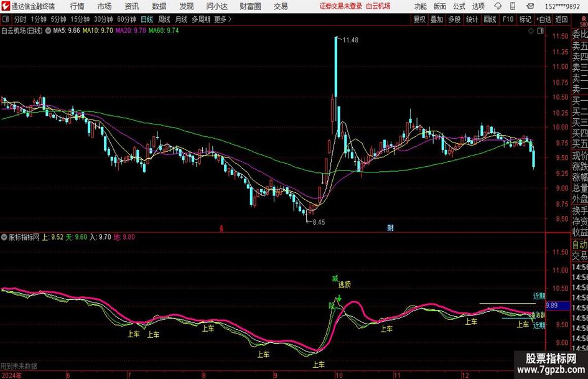Switch to 分时 chart tab
Screen dimensions: 588x379
pyautogui.click(x=20, y=19)
